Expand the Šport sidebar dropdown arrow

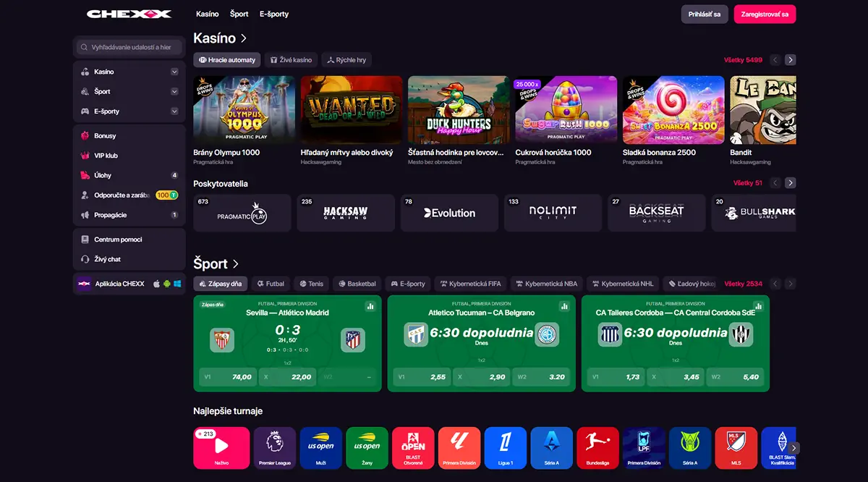click(x=174, y=92)
